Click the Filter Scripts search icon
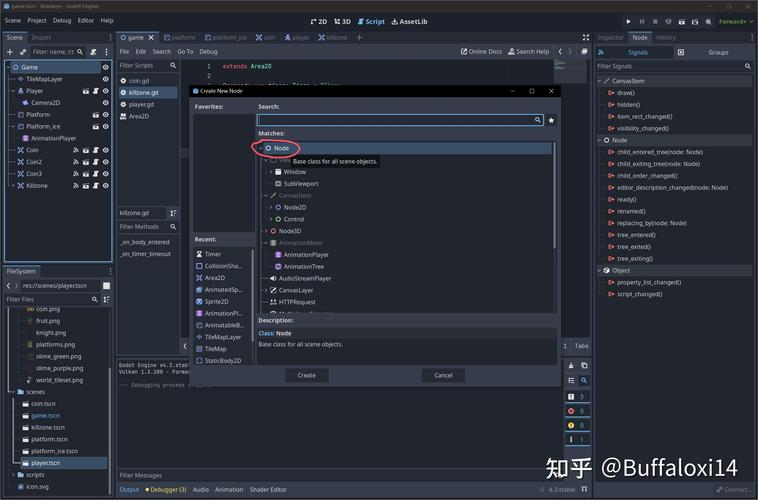 [173, 65]
